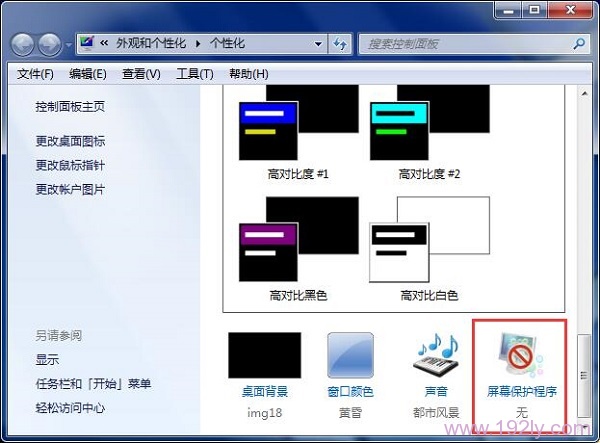
Task: Click the 窗口颜色 swatch icon
Action: [351, 355]
